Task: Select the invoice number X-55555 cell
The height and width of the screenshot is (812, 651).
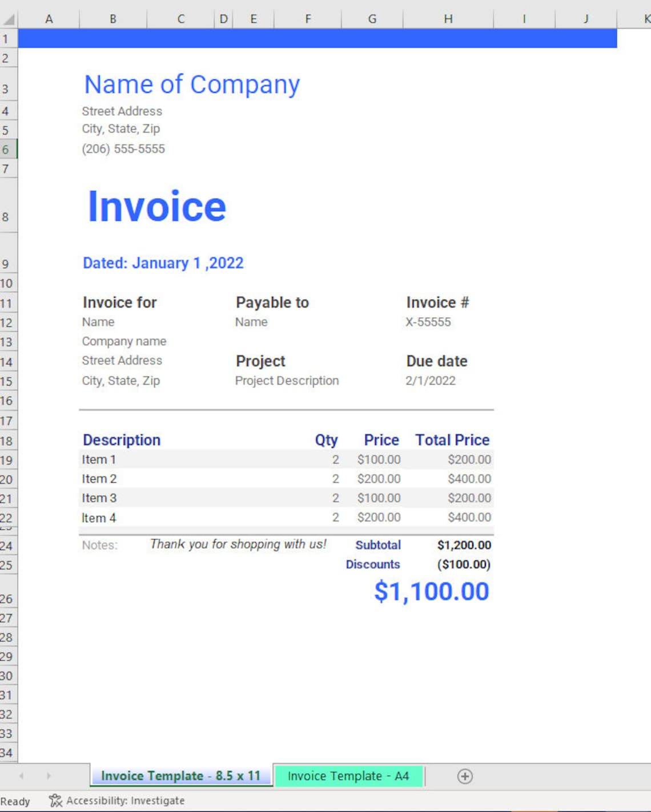Action: [x=428, y=322]
